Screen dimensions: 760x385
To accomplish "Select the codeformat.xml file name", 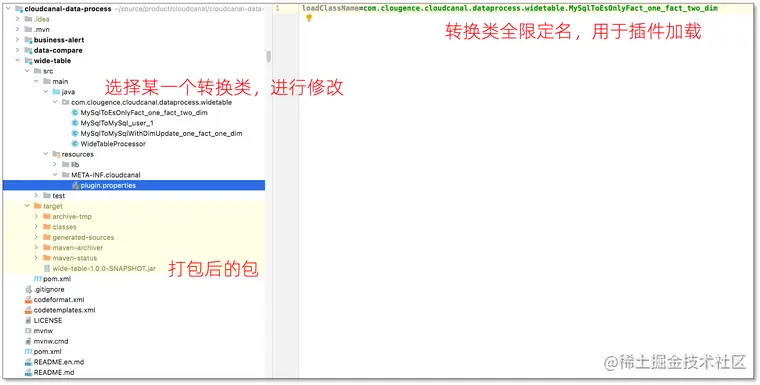I will click(59, 300).
